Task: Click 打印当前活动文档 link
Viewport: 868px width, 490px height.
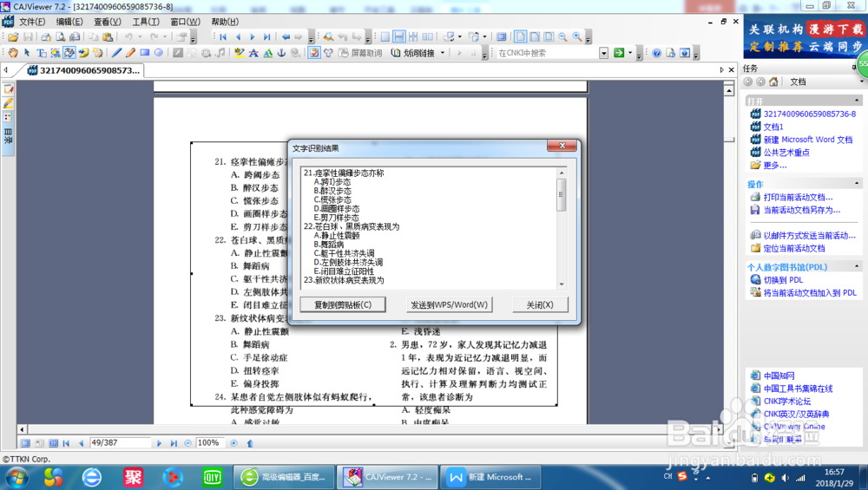Action: [798, 197]
